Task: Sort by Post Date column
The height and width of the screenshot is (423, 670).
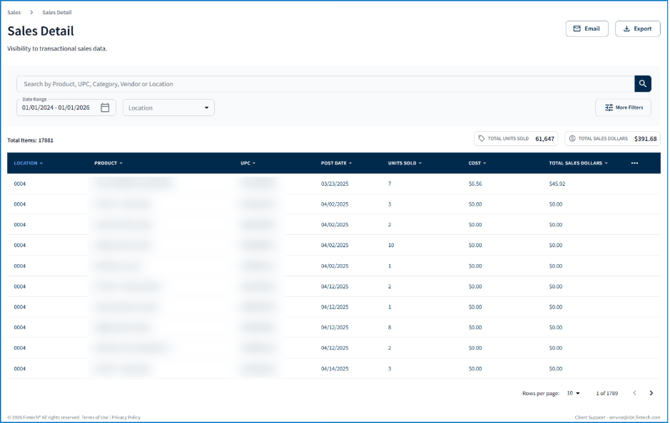Action: coord(335,163)
